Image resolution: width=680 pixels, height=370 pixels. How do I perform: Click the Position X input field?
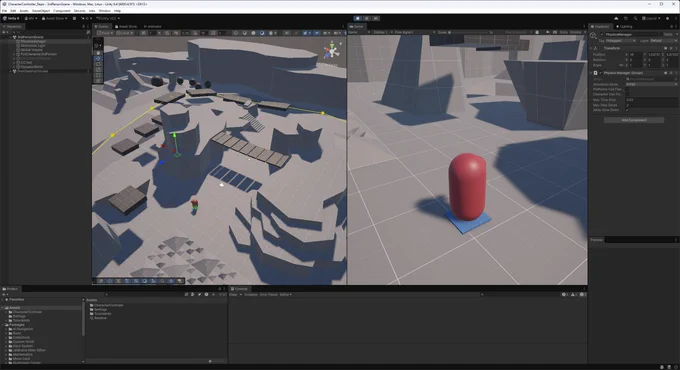tap(635, 55)
